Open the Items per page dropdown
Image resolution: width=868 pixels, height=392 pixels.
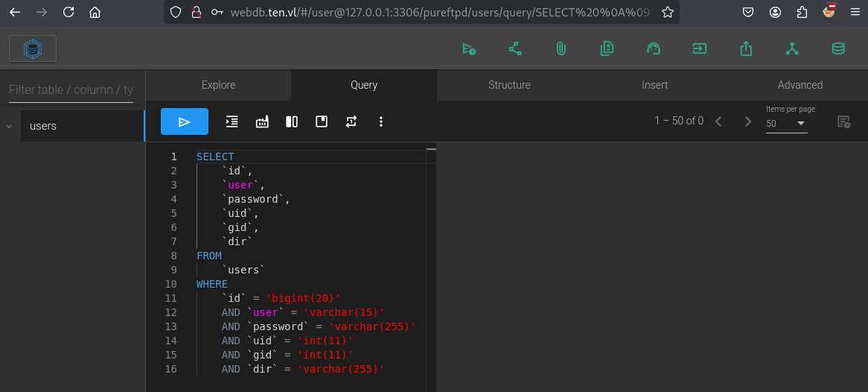click(x=787, y=123)
